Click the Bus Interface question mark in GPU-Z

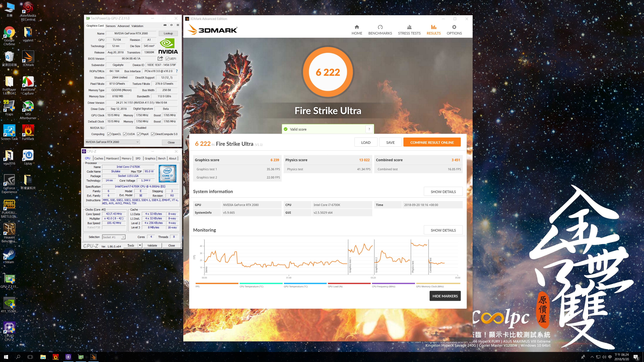[177, 71]
